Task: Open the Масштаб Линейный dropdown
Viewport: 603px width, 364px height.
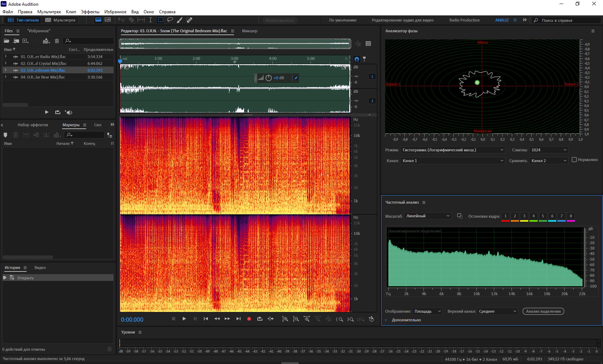Action: coord(427,216)
